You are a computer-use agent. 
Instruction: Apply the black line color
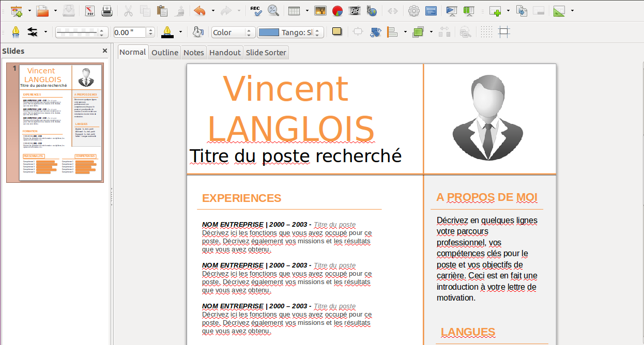coord(167,32)
